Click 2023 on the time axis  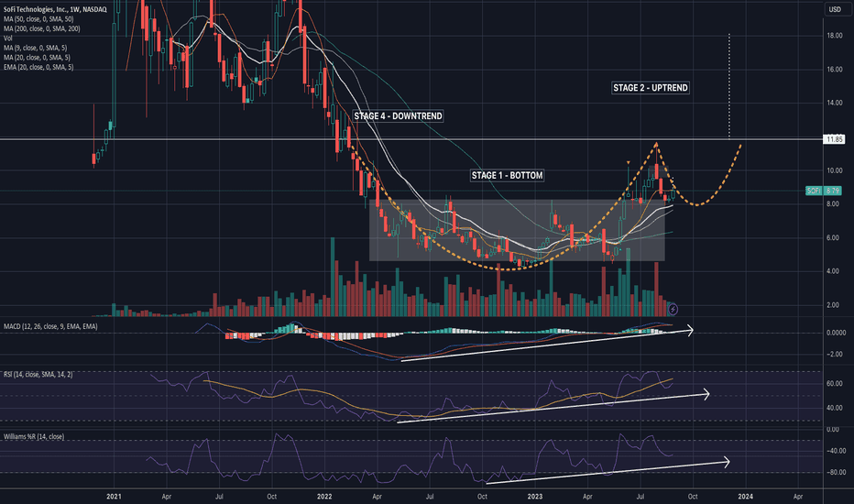click(535, 497)
